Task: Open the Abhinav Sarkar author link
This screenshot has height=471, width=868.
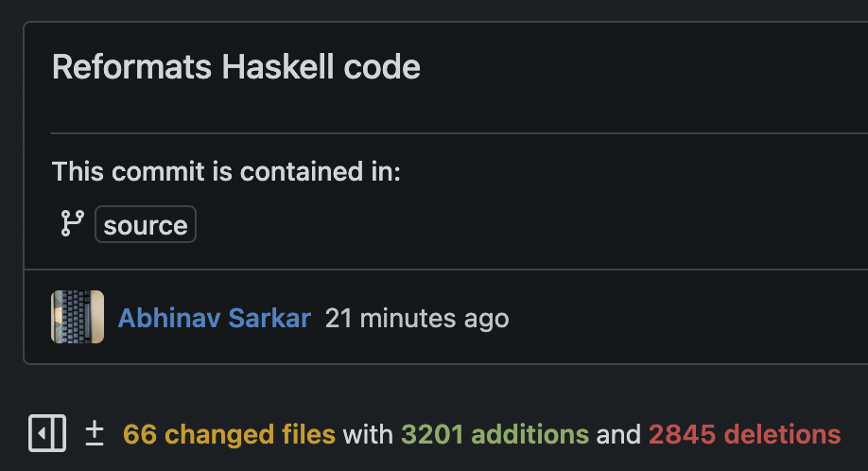Action: tap(214, 318)
